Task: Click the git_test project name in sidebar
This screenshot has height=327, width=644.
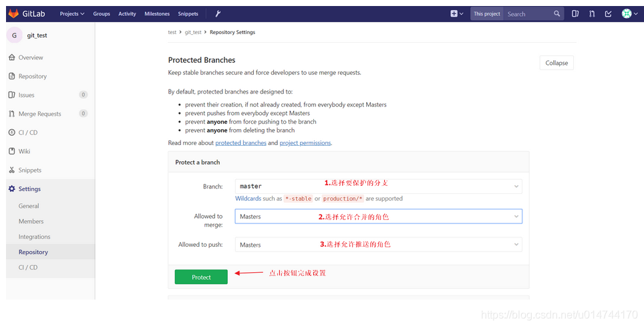Action: click(37, 35)
